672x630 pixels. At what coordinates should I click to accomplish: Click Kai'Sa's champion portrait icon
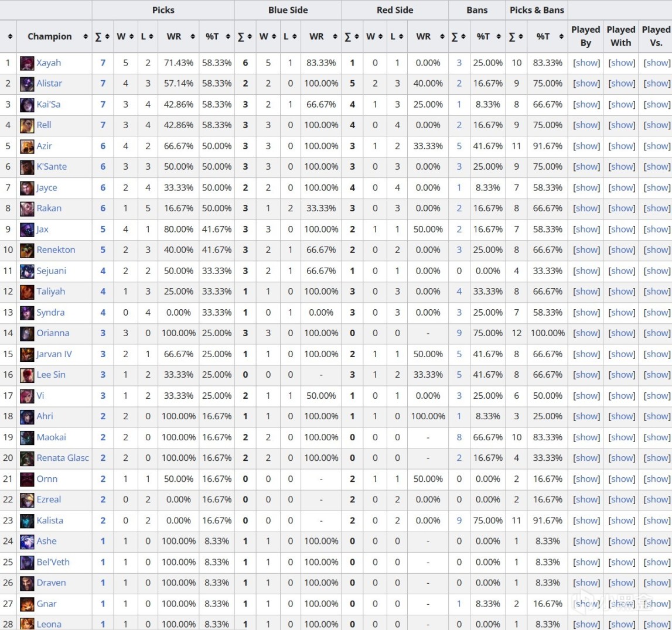tap(27, 105)
